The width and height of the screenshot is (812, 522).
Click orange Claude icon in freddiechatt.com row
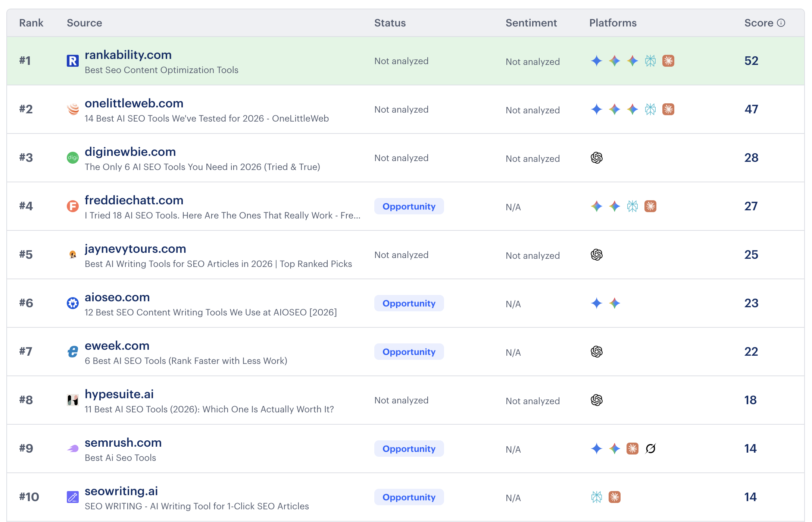click(x=650, y=206)
